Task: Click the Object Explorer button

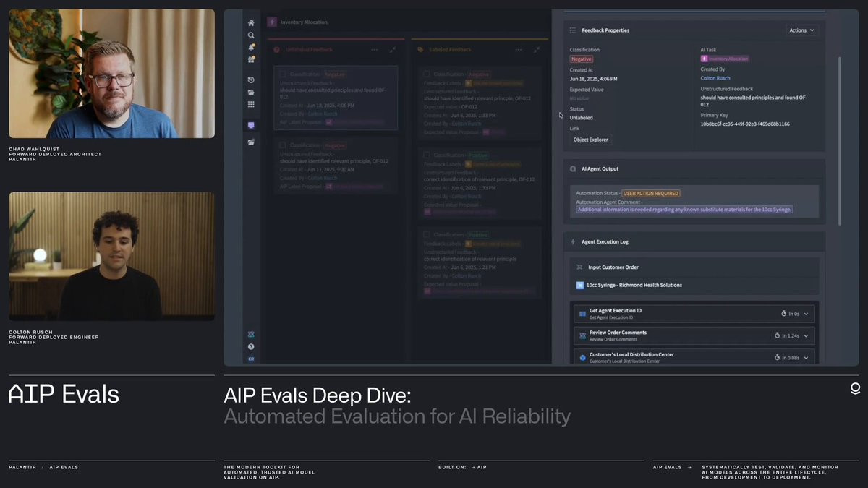Action: click(x=591, y=140)
